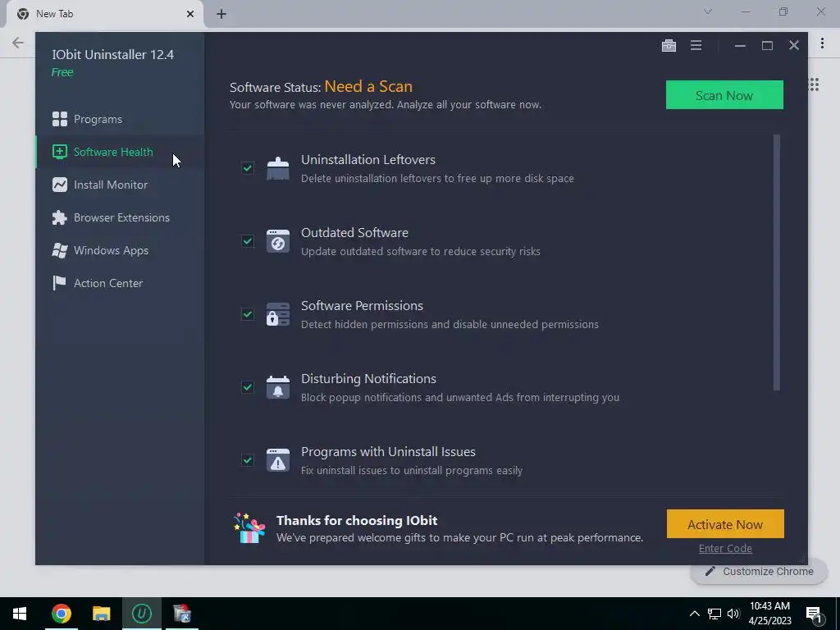Image resolution: width=840 pixels, height=630 pixels.
Task: Uncheck Software Permissions checkbox
Action: (x=248, y=314)
